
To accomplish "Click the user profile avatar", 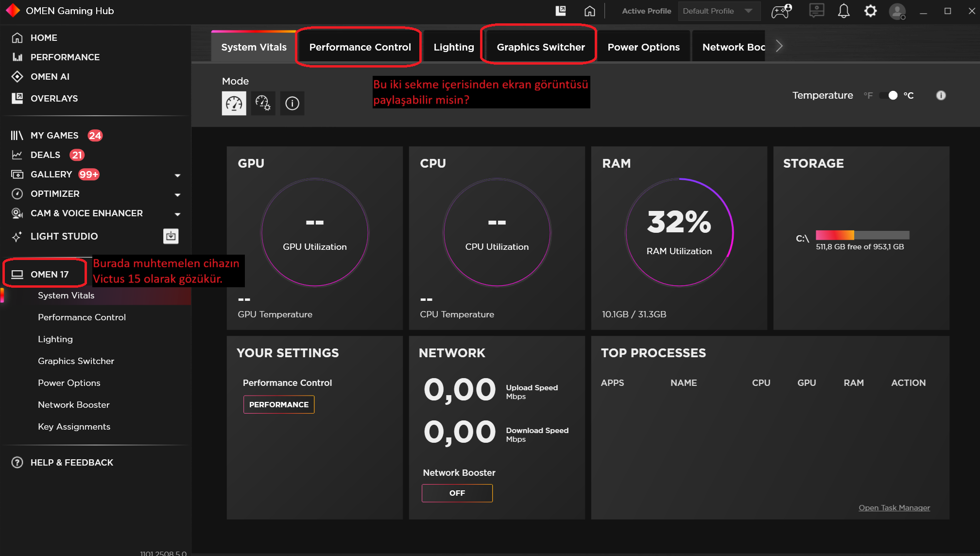I will (x=897, y=11).
